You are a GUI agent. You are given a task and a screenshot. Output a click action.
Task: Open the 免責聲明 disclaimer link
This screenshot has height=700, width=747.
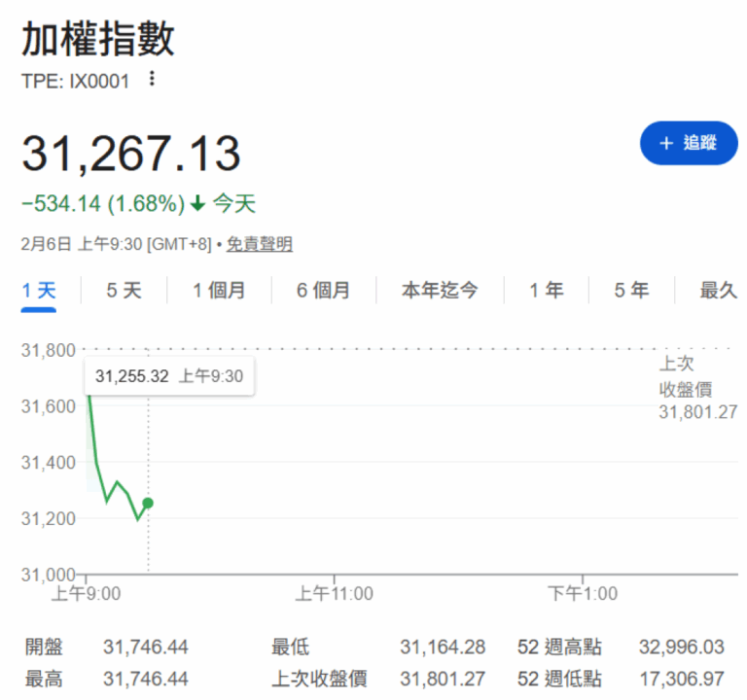click(x=259, y=244)
